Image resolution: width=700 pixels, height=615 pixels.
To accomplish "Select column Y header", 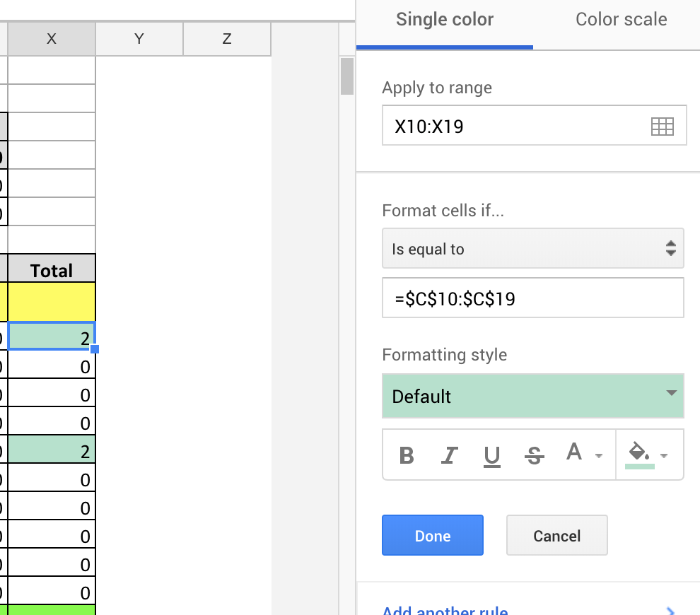I will [139, 40].
